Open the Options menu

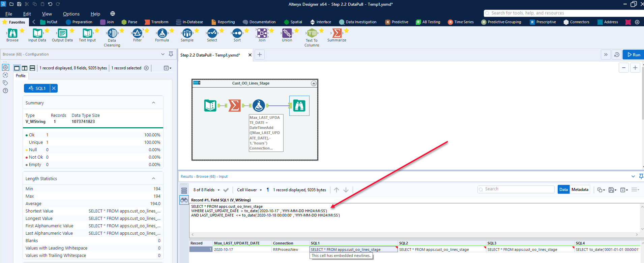pos(71,14)
